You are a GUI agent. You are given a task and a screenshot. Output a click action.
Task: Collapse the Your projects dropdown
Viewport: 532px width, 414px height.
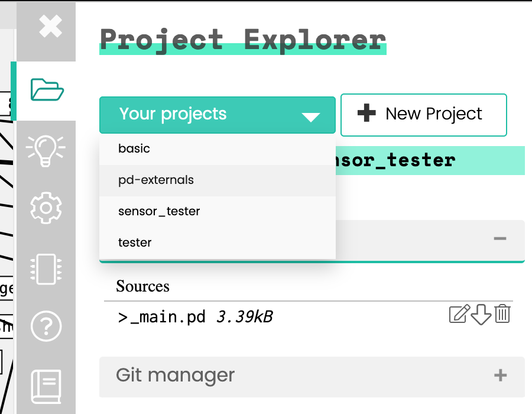pyautogui.click(x=218, y=115)
